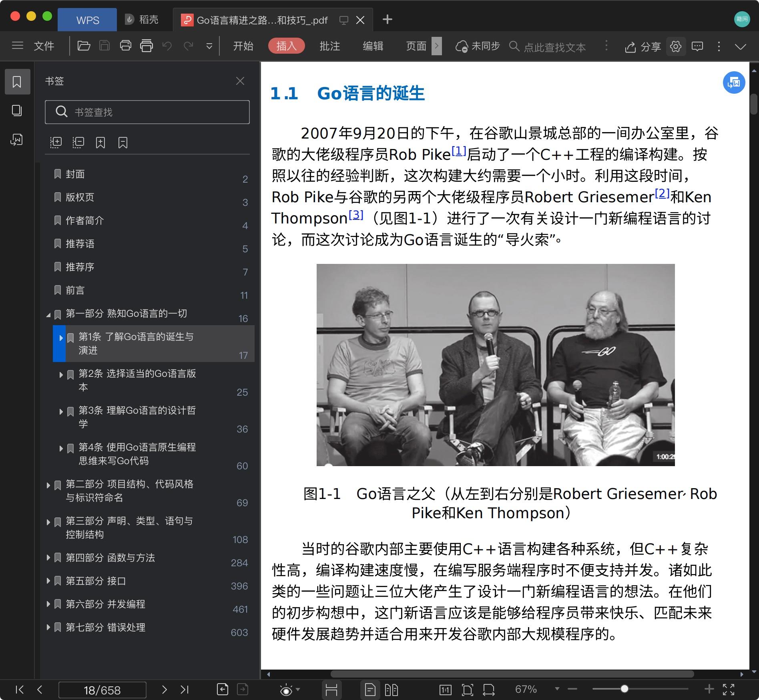
Task: Expand the 第3条 理解Go语言的设计哲学 node
Action: (61, 412)
